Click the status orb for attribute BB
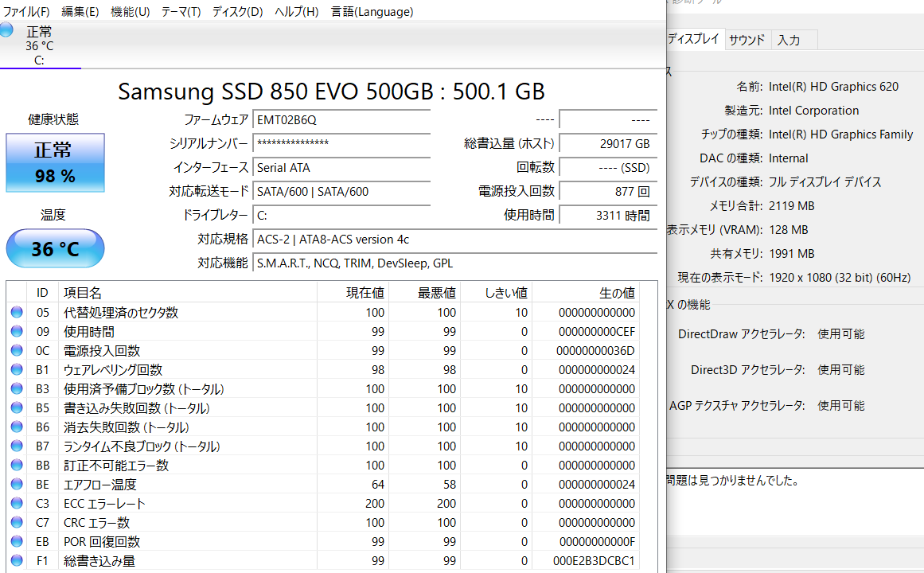The width and height of the screenshot is (924, 573). (17, 465)
